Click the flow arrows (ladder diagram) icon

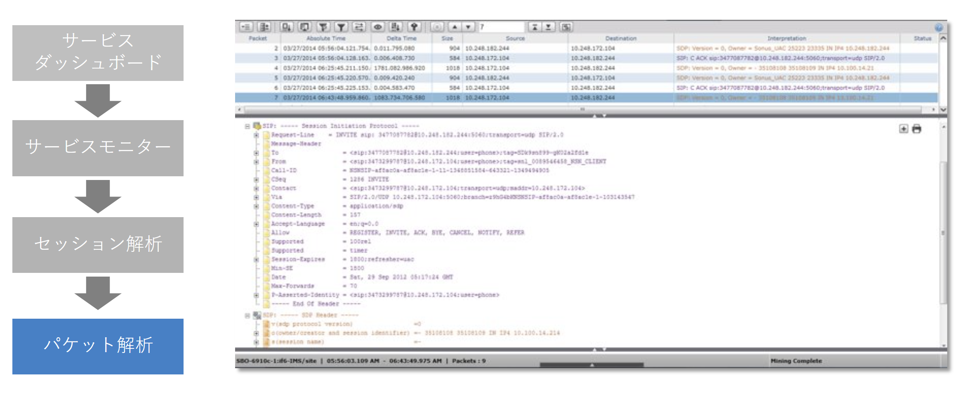(x=359, y=26)
